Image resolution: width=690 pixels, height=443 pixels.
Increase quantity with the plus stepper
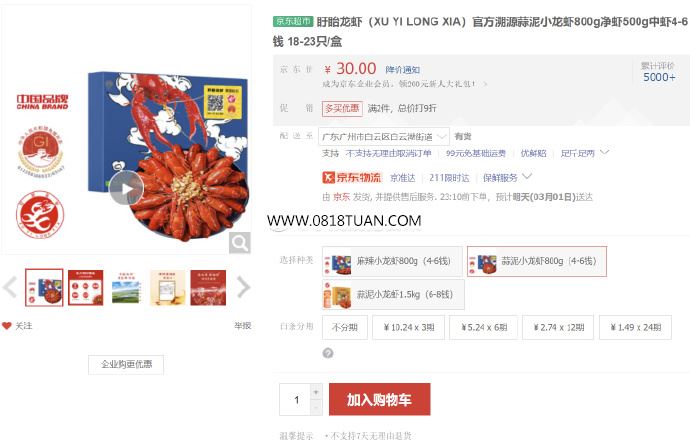point(316,392)
